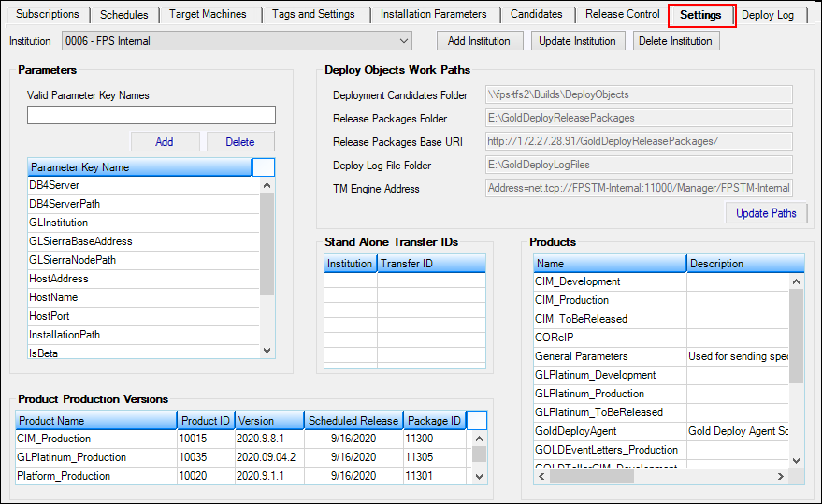The image size is (822, 504).
Task: Click the Valid Parameter Key Names field
Action: (151, 115)
